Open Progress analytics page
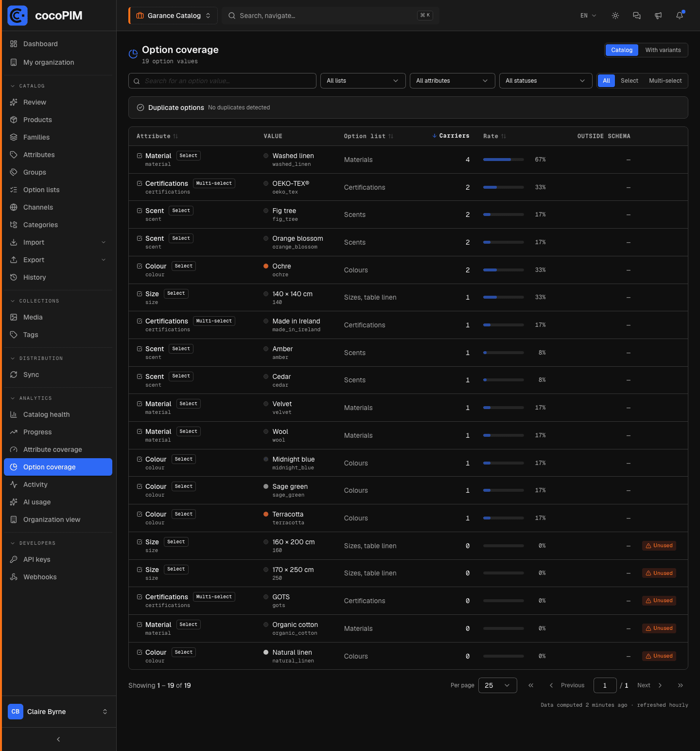Image resolution: width=700 pixels, height=751 pixels. (x=58, y=432)
